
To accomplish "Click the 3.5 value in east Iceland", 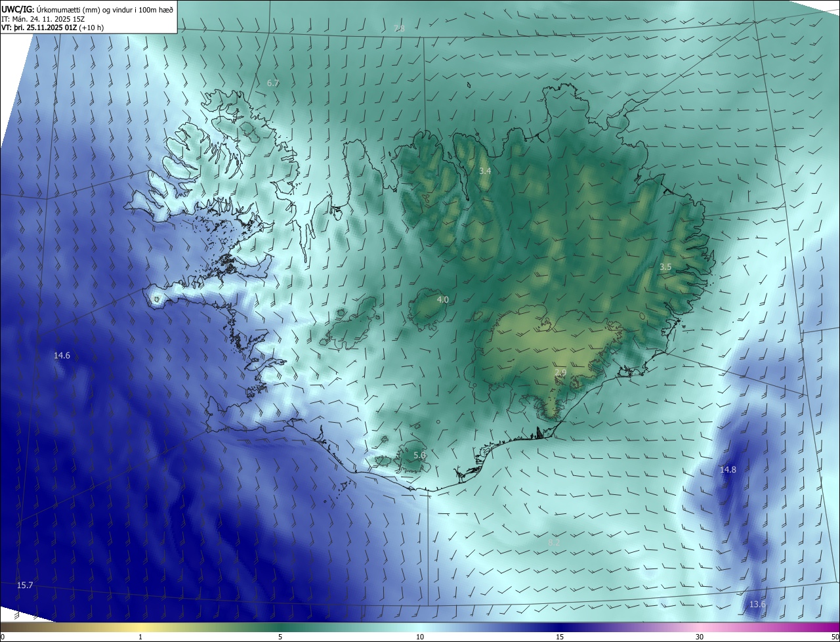I will 665,267.
